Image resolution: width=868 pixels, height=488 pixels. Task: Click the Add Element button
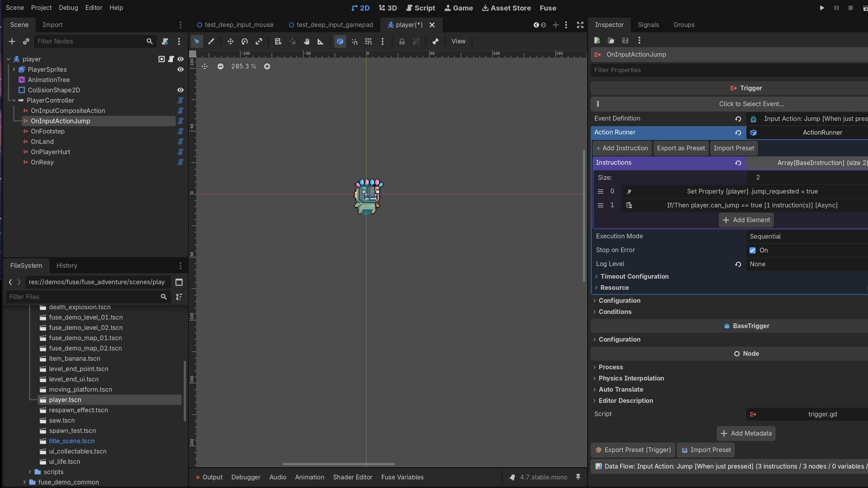pos(746,220)
